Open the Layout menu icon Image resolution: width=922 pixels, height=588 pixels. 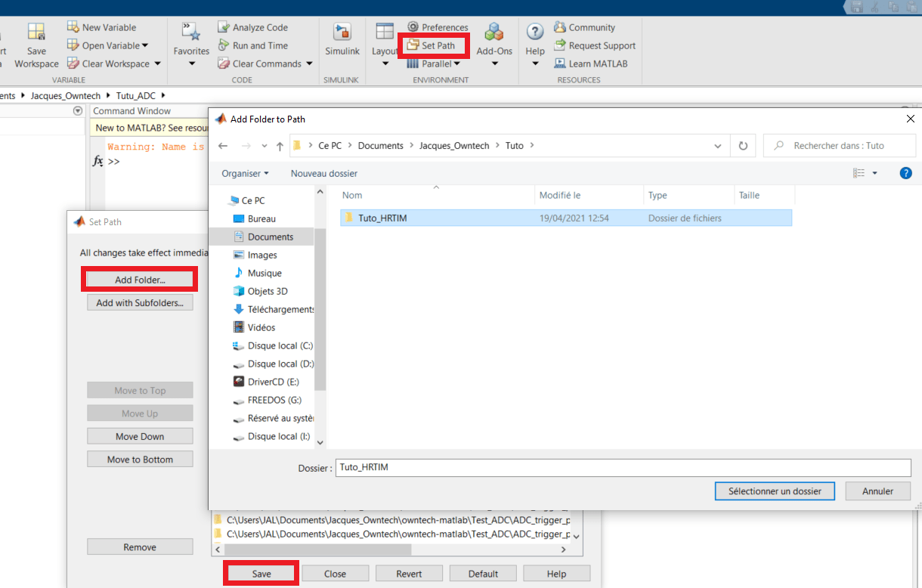385,32
